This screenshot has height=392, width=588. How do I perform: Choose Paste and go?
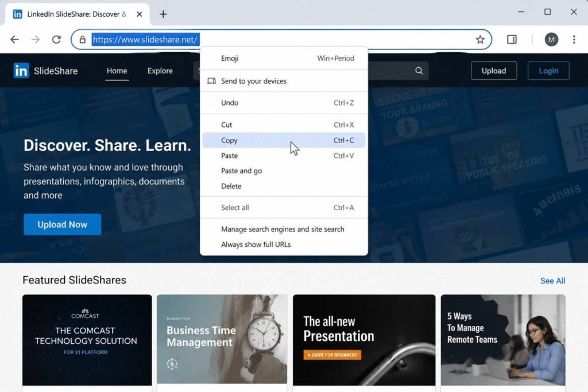284,171
